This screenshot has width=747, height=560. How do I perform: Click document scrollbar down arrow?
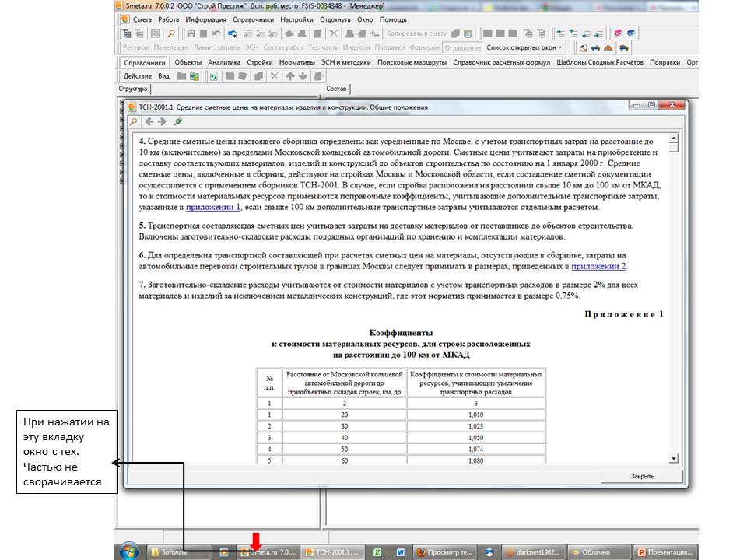674,459
